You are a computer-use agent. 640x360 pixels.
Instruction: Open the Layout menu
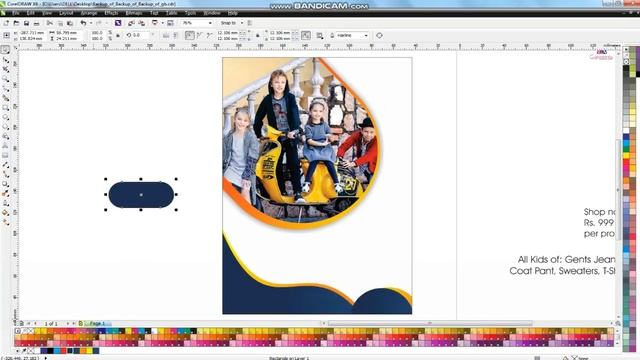click(x=66, y=13)
